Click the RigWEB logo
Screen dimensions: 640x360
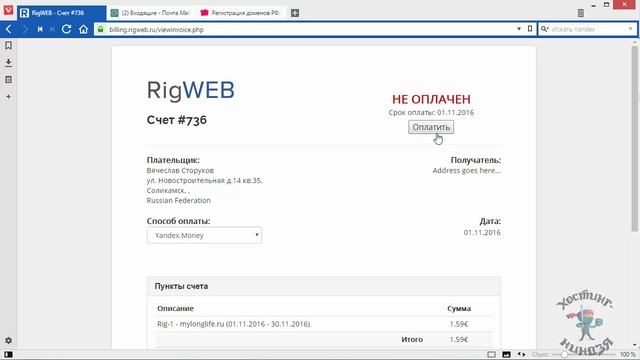pos(191,91)
